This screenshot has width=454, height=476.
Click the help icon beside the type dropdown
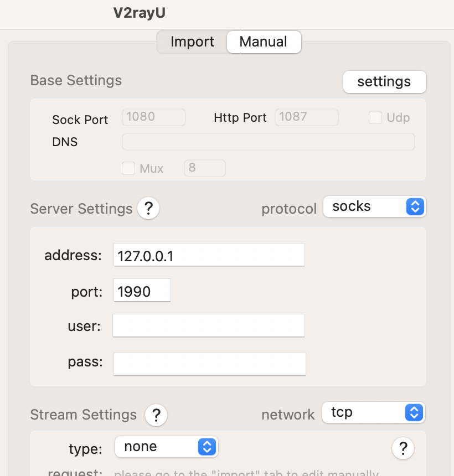pos(403,448)
